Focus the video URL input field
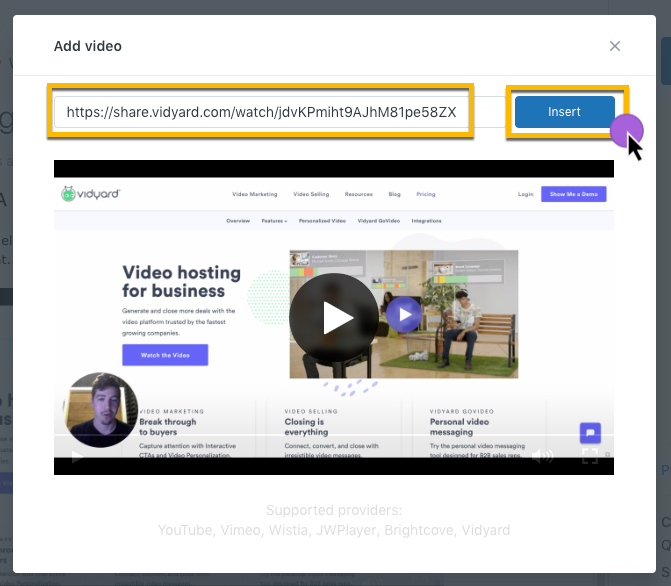671x586 pixels. (279, 112)
